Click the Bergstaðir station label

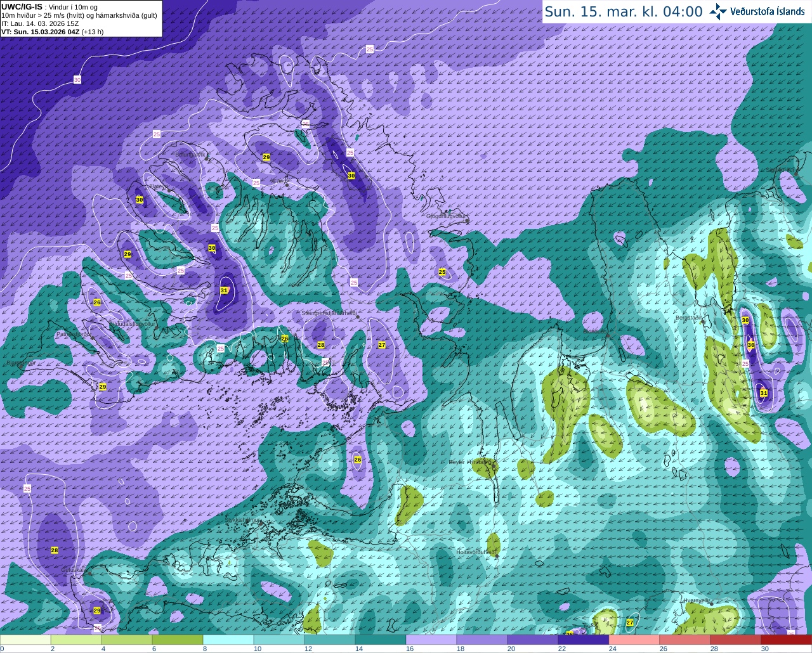[690, 317]
